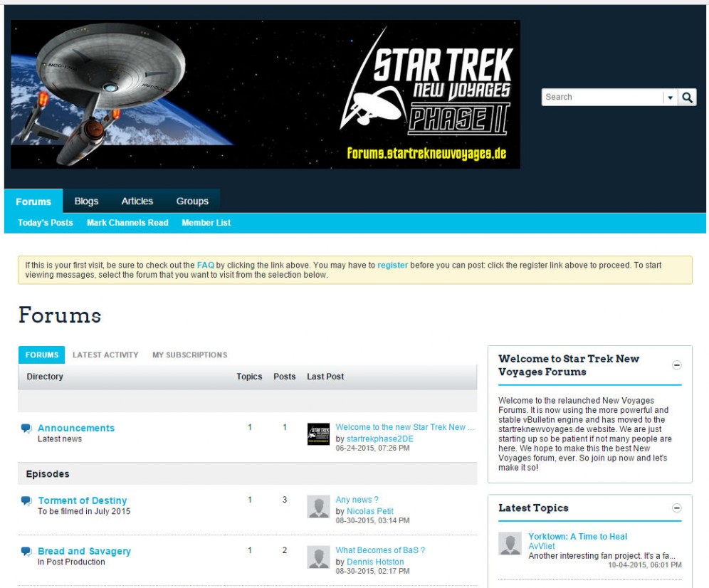The width and height of the screenshot is (709, 588).
Task: Click Dennis Hotston's avatar icon
Action: coord(318,557)
